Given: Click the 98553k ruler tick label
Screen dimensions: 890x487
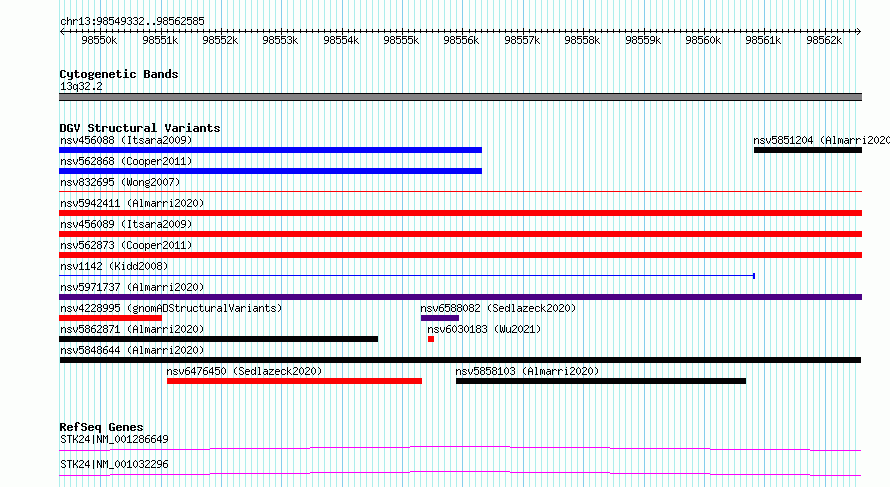Looking at the screenshot, I should (280, 41).
